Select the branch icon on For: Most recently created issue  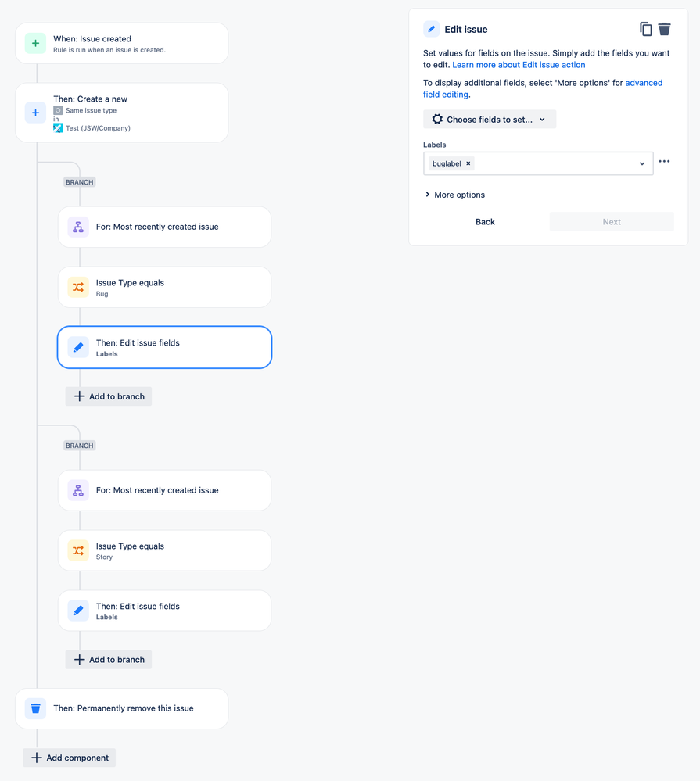click(77, 227)
